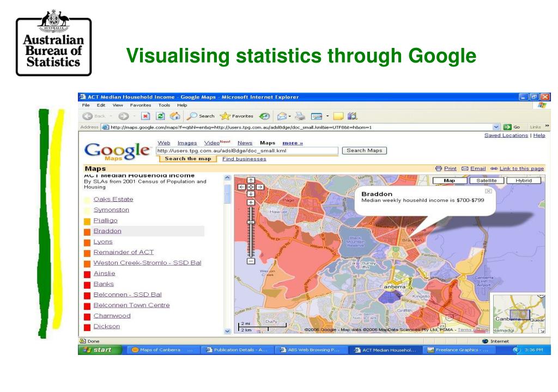Click the red swatch beside Ainslie

(x=87, y=274)
